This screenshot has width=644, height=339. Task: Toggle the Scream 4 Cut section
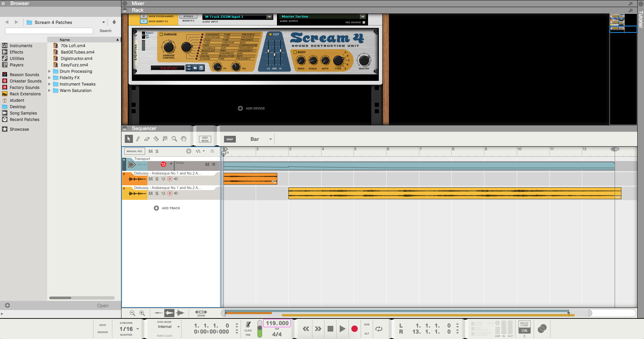click(x=271, y=34)
